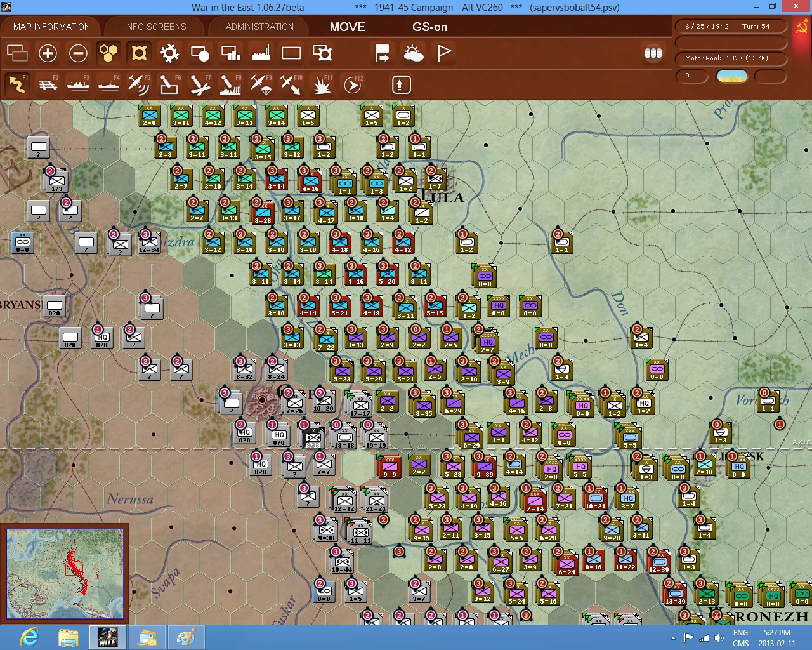This screenshot has width=812, height=650.
Task: Select the red 10=21 Soviet unit
Action: click(x=595, y=498)
